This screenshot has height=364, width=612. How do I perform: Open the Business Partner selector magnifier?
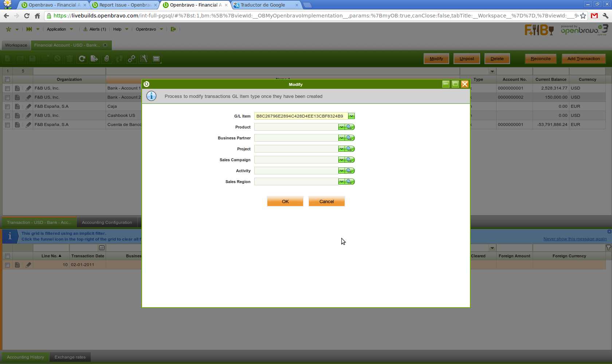click(x=350, y=138)
